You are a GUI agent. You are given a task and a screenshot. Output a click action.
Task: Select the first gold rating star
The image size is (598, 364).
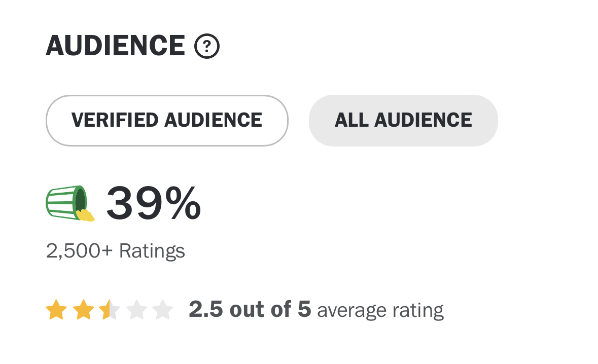coord(56,309)
